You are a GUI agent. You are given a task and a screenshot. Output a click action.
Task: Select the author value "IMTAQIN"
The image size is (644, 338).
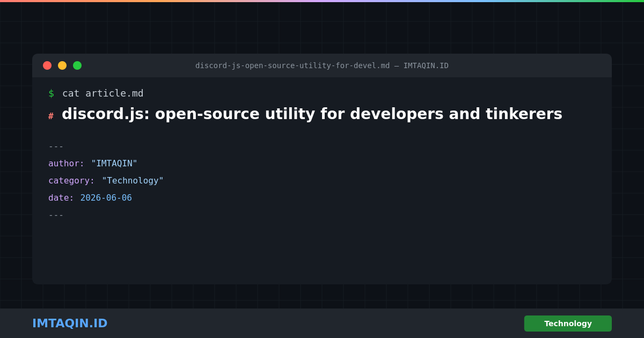(x=114, y=163)
